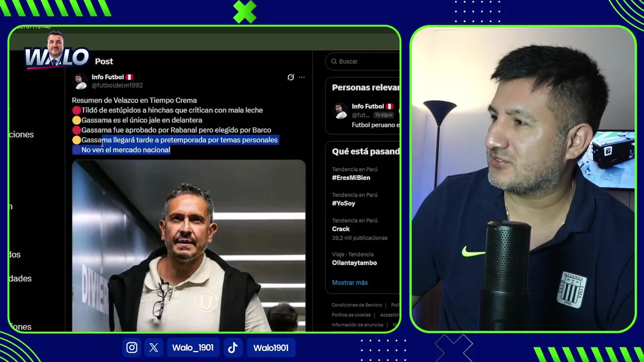Image resolution: width=644 pixels, height=362 pixels.
Task: Open Información de anuncios link
Action: [357, 325]
